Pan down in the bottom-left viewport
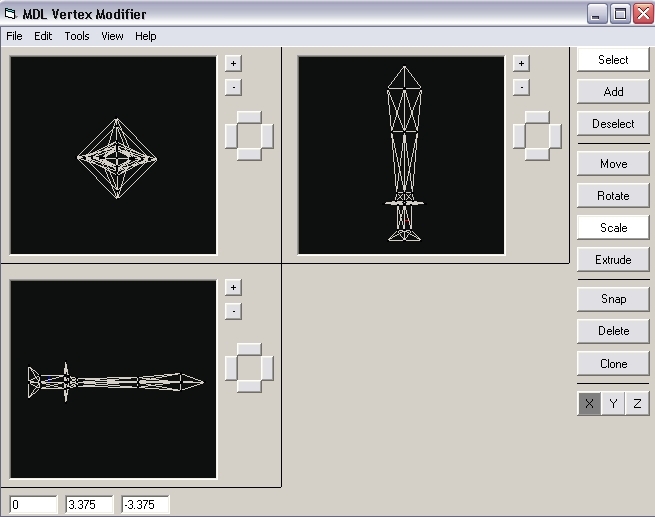The image size is (655, 517). click(249, 386)
